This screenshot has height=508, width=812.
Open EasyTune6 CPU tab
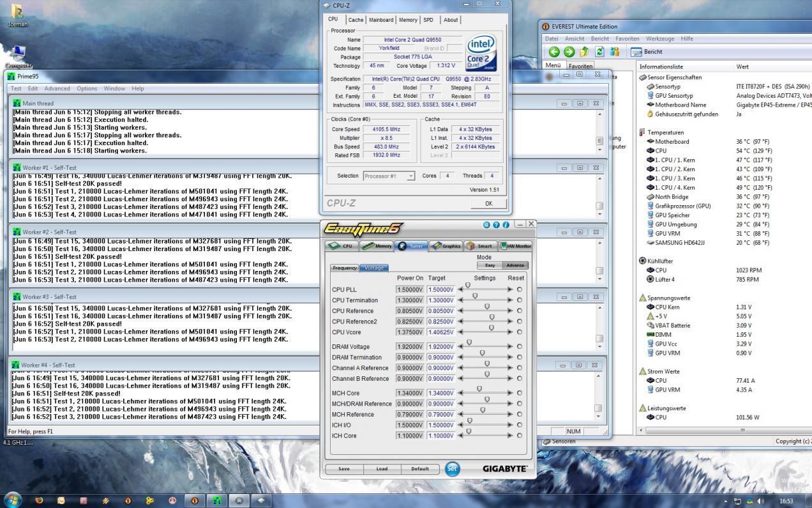pos(342,246)
